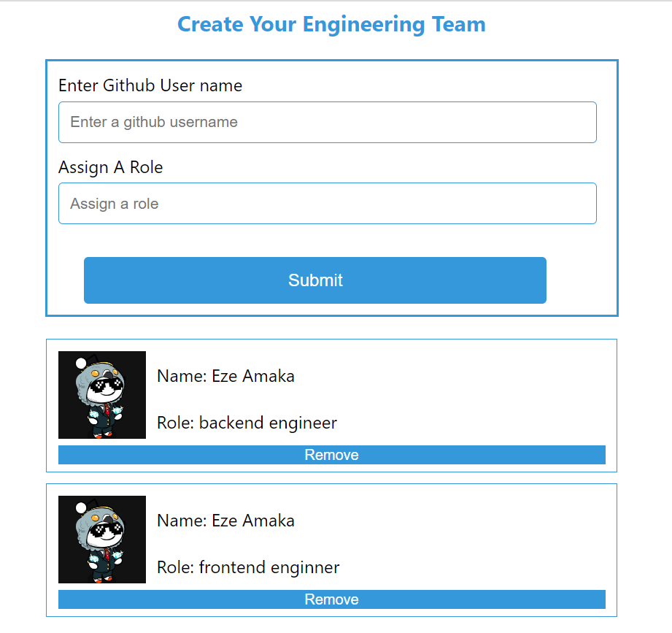Image resolution: width=672 pixels, height=633 pixels.
Task: Click the Create Your Engineering Team heading
Action: [331, 24]
